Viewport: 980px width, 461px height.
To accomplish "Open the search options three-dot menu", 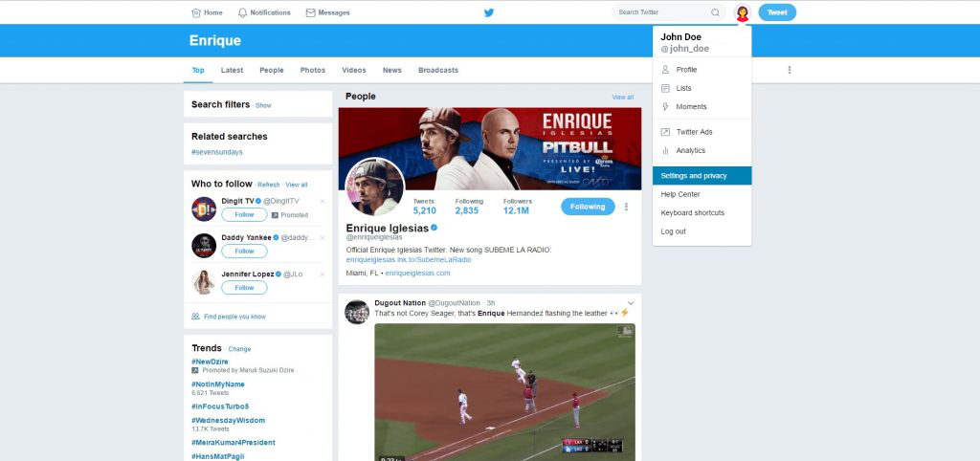I will pos(790,70).
